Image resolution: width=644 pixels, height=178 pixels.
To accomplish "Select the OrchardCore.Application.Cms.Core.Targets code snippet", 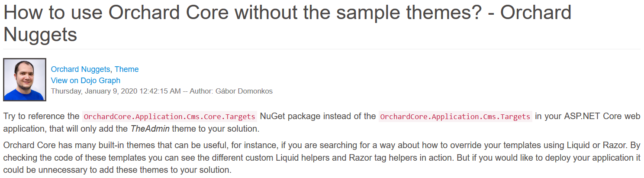I will tap(169, 117).
